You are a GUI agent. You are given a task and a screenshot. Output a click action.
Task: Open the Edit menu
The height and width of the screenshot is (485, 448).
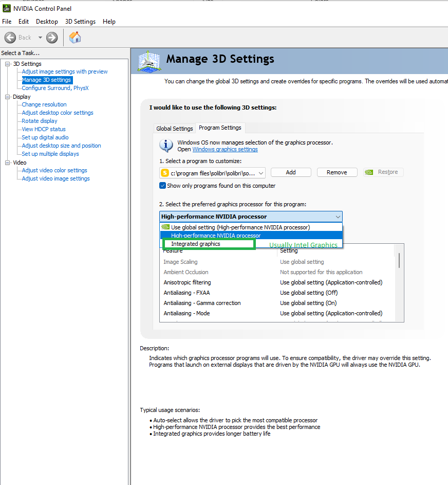(x=24, y=22)
